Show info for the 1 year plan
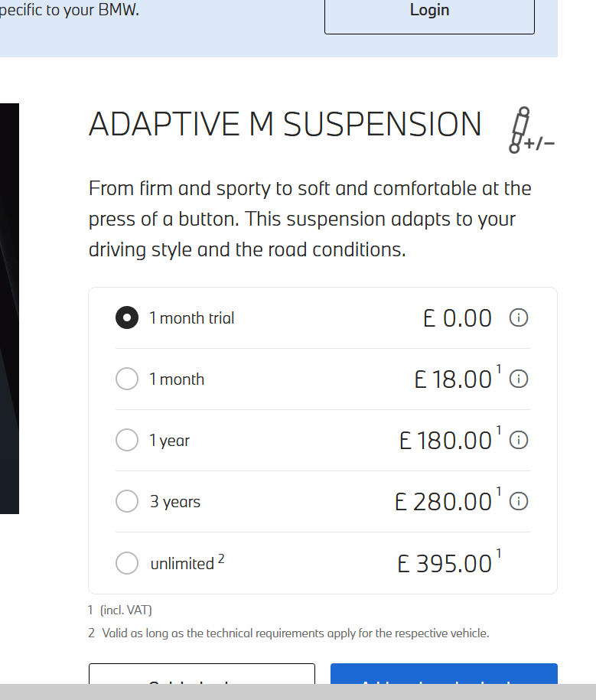This screenshot has width=596, height=700. [519, 440]
